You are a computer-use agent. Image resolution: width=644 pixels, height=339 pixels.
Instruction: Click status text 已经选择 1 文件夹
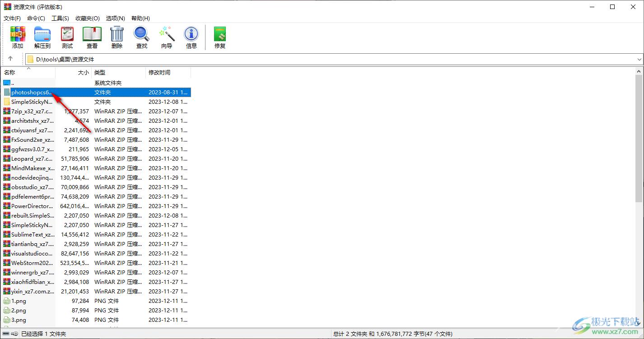pos(44,334)
